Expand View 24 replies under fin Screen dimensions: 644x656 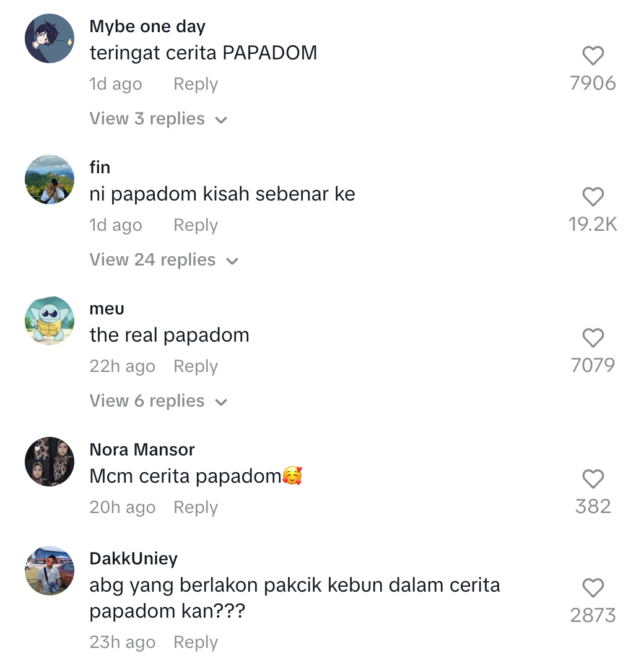pos(163,260)
